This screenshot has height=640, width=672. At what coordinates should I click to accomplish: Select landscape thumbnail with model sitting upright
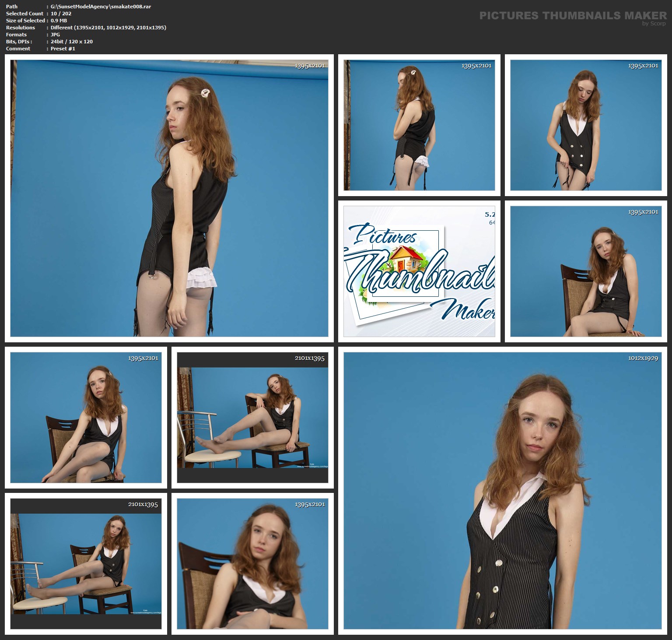pyautogui.click(x=86, y=563)
